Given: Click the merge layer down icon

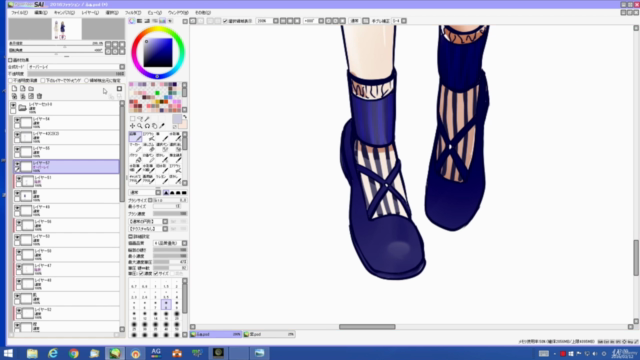Looking at the screenshot, I should tap(22, 96).
